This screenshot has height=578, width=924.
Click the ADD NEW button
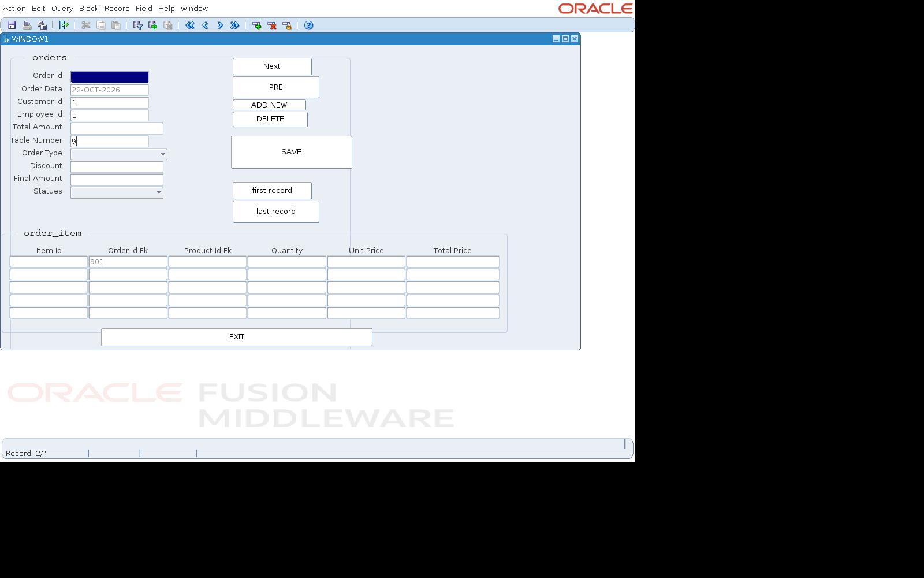point(269,105)
